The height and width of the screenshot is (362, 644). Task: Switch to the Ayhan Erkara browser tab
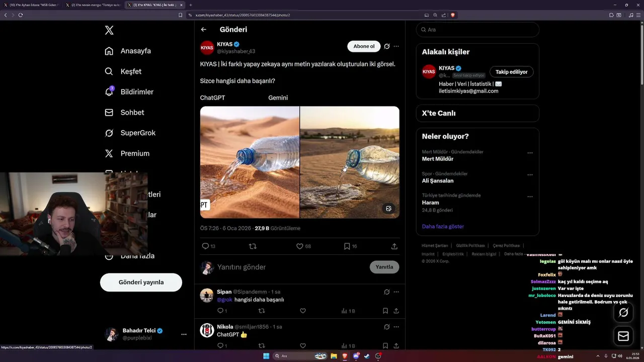pos(31,5)
